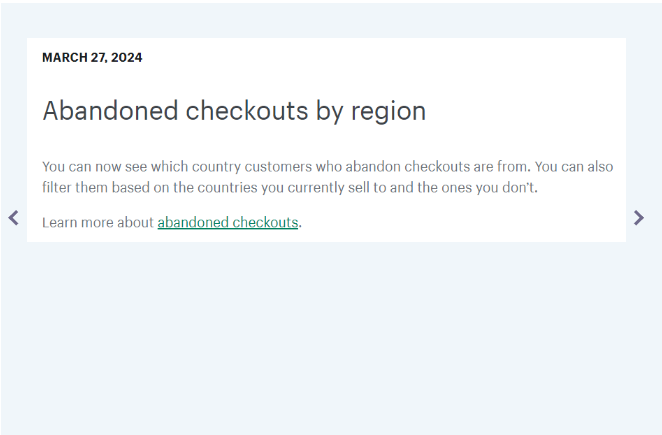This screenshot has width=662, height=435.
Task: Click the "Learn more about" text
Action: (x=98, y=222)
